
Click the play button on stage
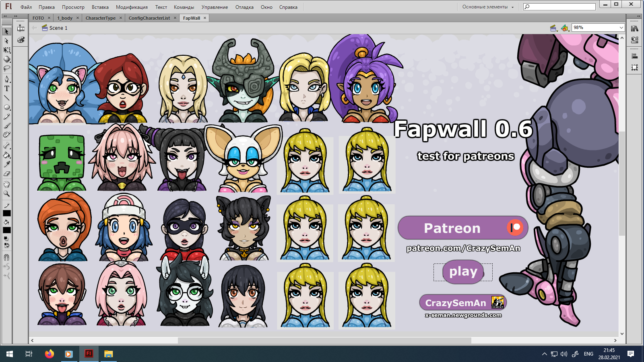463,272
